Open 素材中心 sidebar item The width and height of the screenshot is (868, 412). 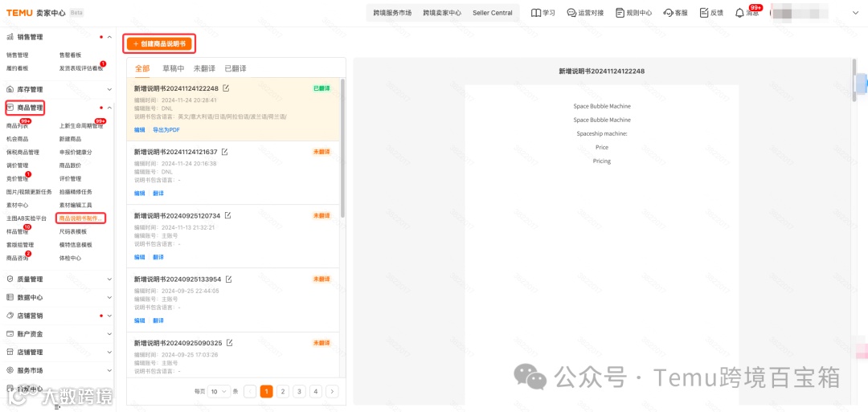(17, 205)
